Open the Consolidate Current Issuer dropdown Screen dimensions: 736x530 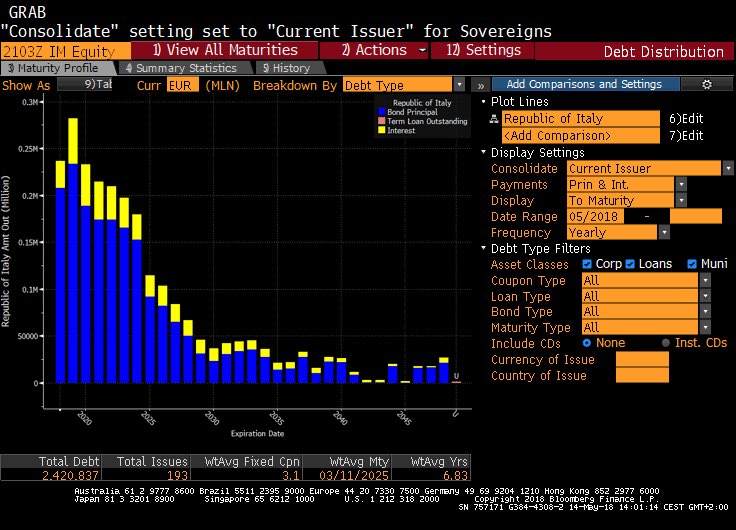pos(728,168)
